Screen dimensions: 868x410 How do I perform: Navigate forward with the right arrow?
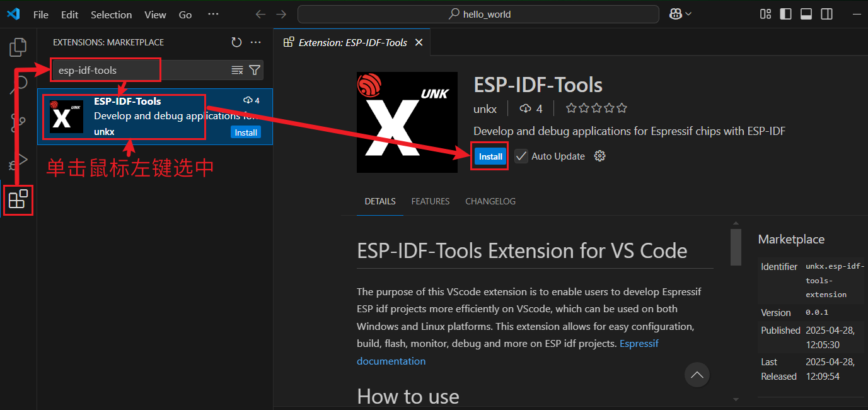[x=281, y=14]
